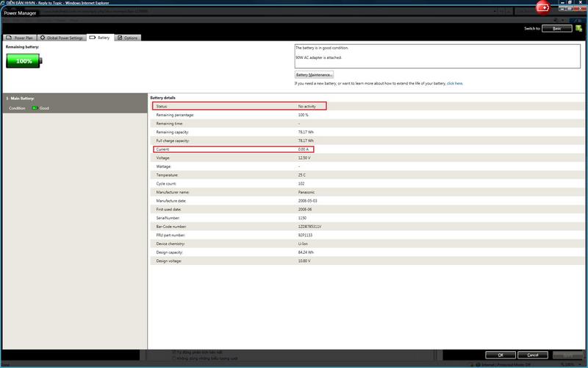Open the Options tab
Image resolution: width=588 pixels, height=368 pixels.
click(x=128, y=38)
